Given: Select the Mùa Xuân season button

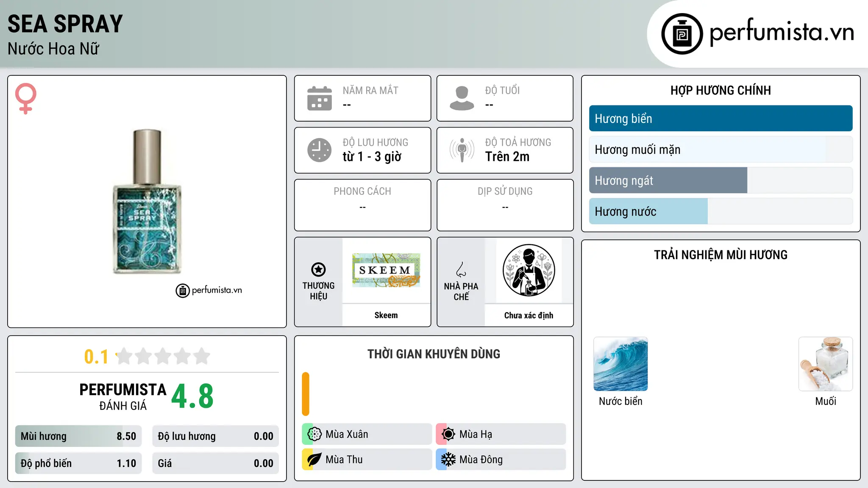Looking at the screenshot, I should point(367,434).
